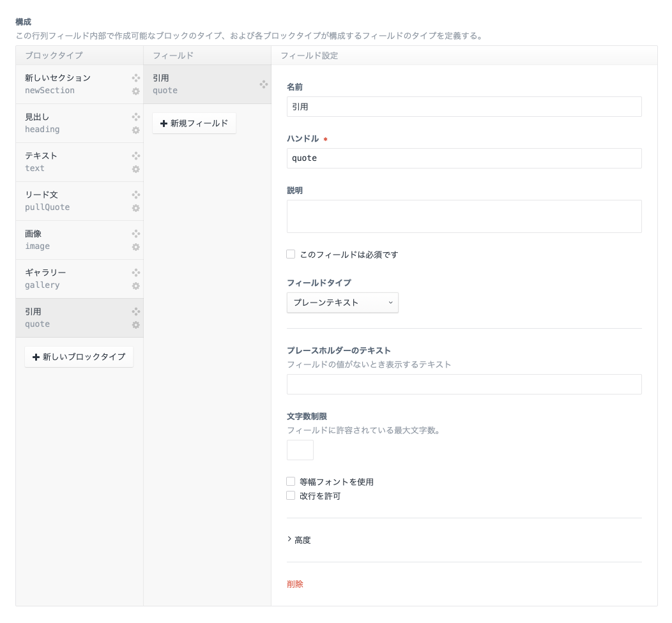Screen dimensions: 672x623
Task: Open settings gear for the image block type
Action: 136,247
